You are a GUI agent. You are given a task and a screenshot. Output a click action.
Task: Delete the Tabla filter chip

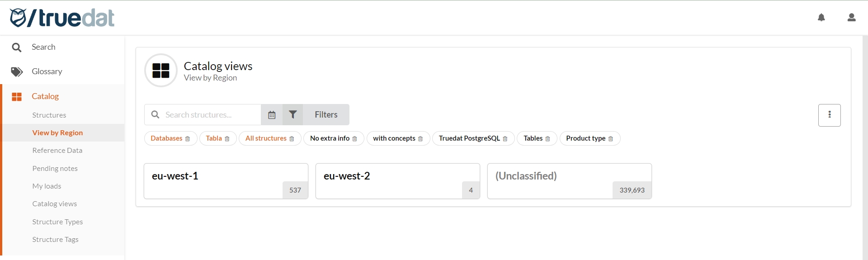(227, 139)
